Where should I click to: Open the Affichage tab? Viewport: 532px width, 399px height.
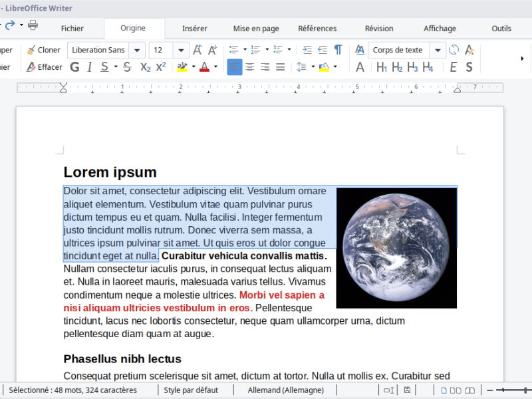[440, 29]
